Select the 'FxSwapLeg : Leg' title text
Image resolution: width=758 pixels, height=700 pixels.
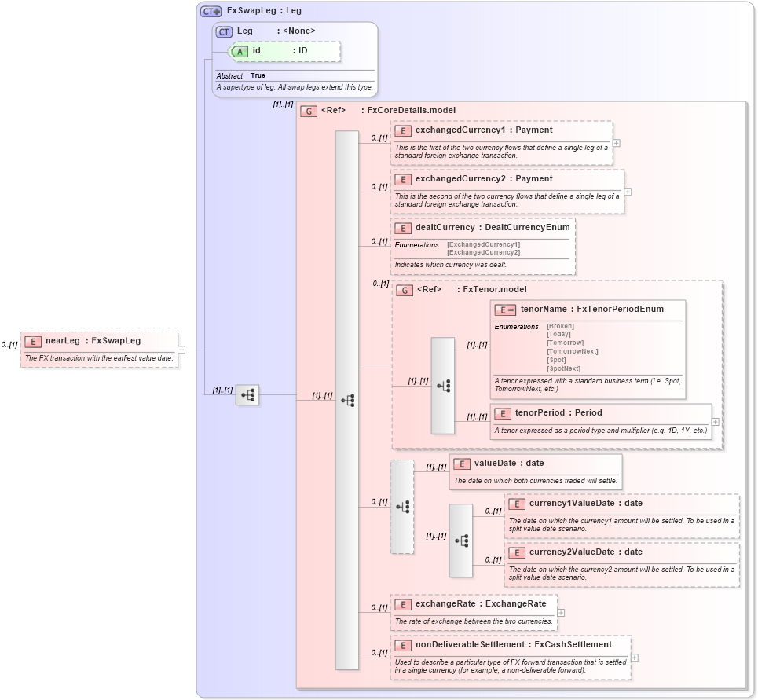264,11
